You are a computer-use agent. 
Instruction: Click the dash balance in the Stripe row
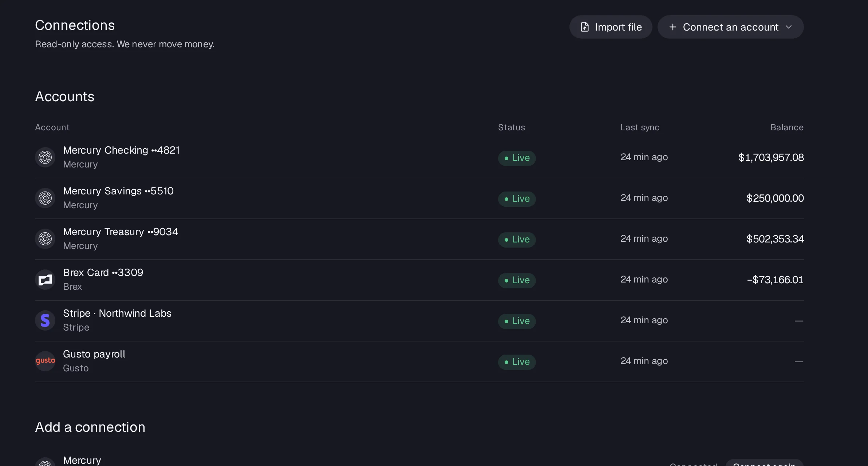pos(799,321)
